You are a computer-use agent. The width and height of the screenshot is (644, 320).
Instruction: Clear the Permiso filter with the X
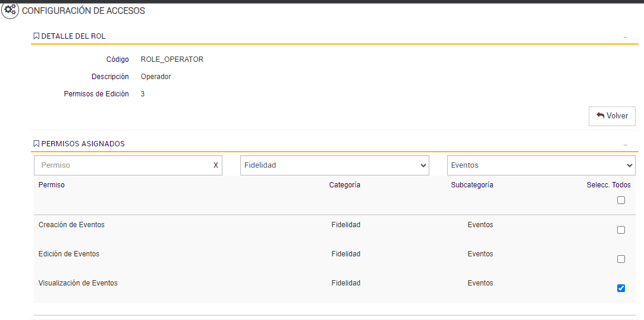point(216,165)
